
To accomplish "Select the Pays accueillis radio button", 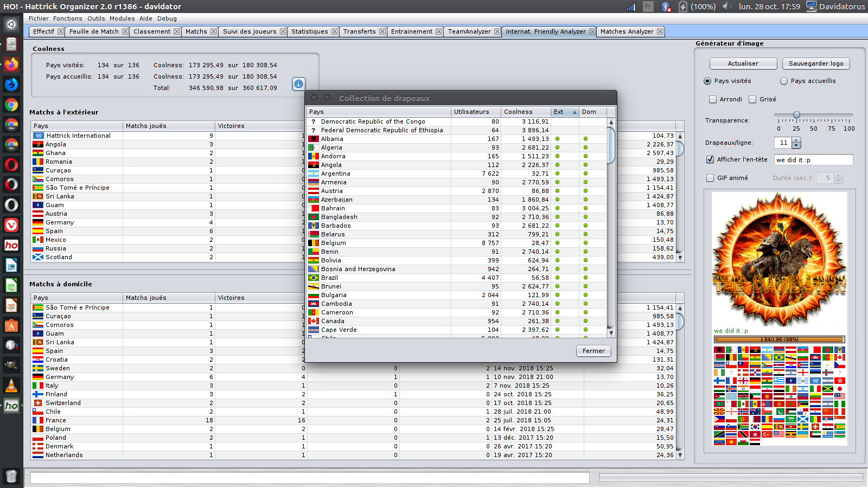I will pos(784,81).
